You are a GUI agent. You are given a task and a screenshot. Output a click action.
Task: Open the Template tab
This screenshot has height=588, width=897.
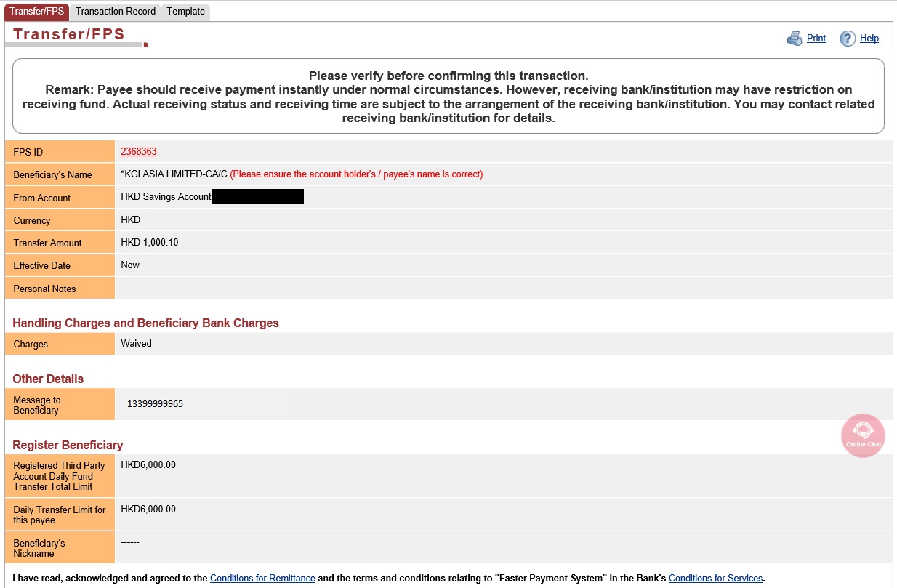(186, 12)
